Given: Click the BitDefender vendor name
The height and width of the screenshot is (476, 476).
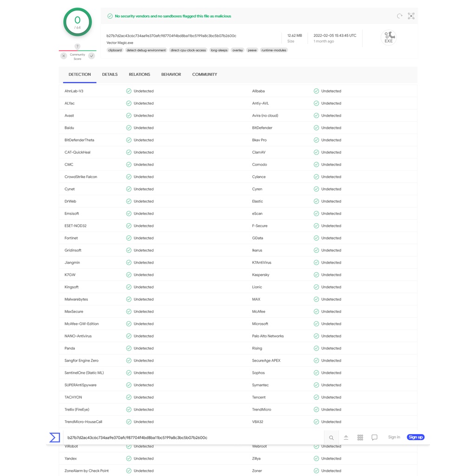Looking at the screenshot, I should [262, 128].
